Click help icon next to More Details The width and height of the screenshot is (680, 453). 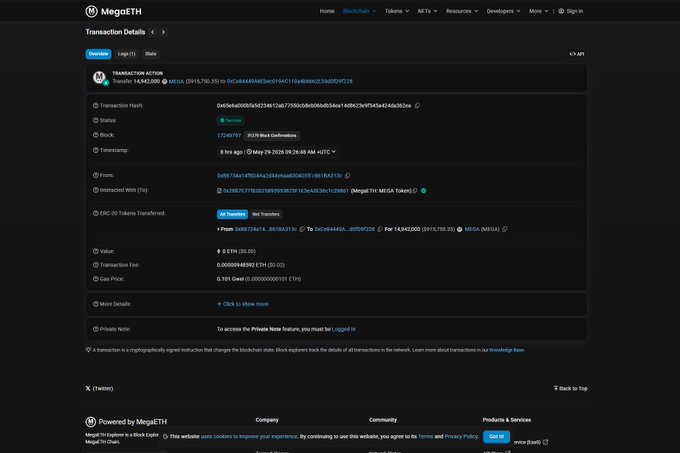(x=95, y=304)
